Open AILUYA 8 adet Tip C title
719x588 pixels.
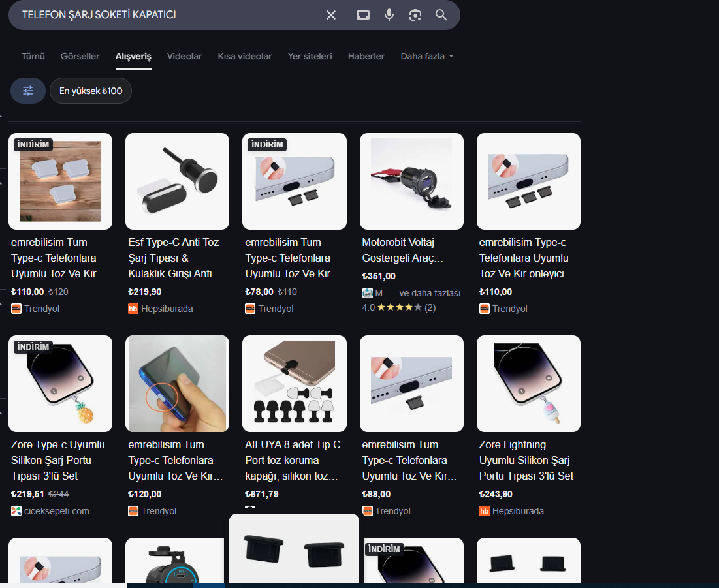(293, 460)
